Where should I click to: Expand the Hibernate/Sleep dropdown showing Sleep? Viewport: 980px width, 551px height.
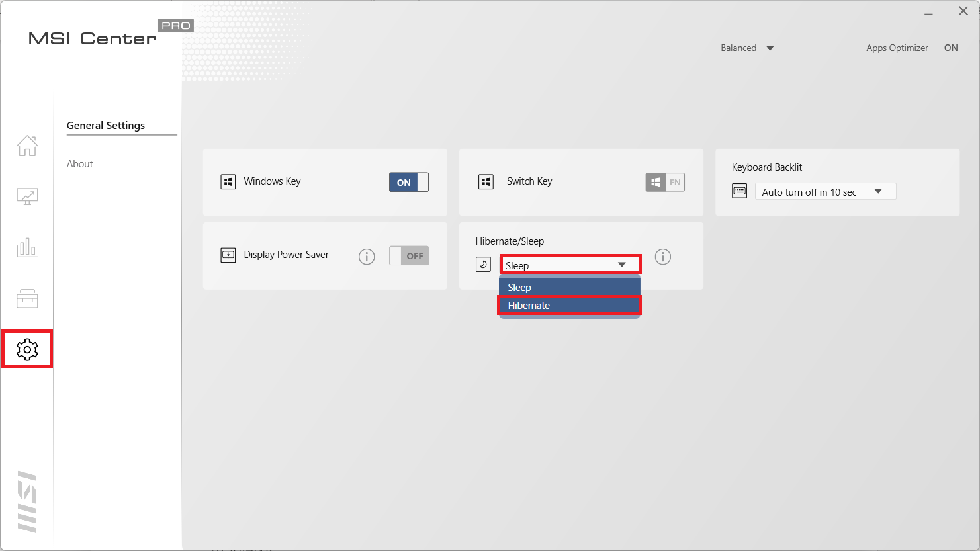(x=570, y=265)
